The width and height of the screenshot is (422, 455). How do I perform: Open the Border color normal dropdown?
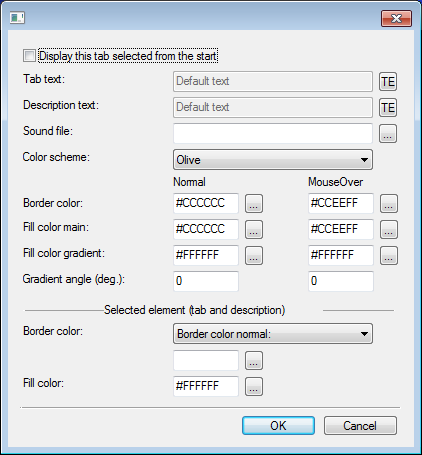point(273,333)
